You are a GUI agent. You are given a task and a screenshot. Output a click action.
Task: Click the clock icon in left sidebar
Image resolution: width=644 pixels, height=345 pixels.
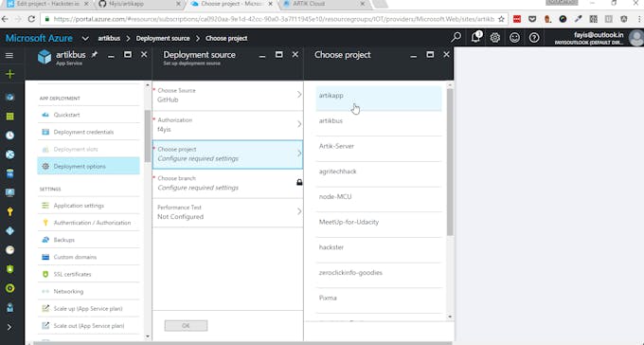coord(9,136)
